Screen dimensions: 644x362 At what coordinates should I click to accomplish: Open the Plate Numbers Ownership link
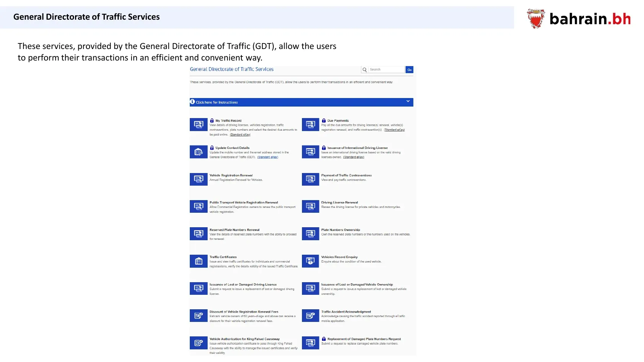[x=341, y=230]
